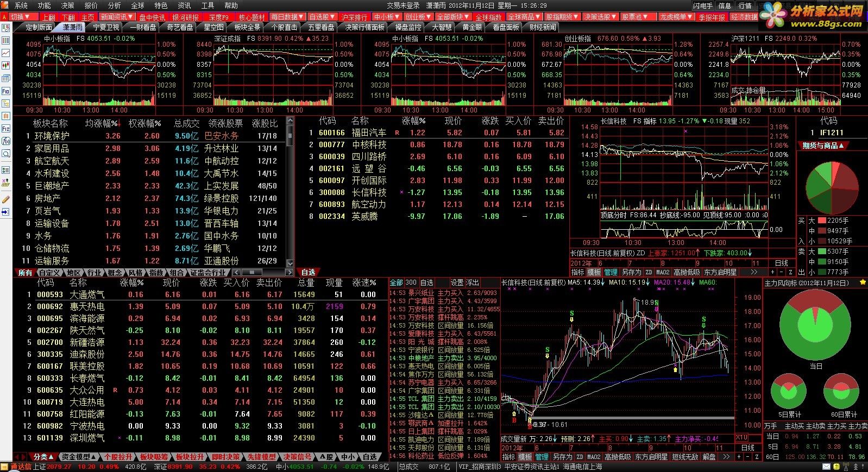Open 深度F9 from toolbar
Image resolution: width=868 pixels, height=472 pixels.
coord(219,17)
